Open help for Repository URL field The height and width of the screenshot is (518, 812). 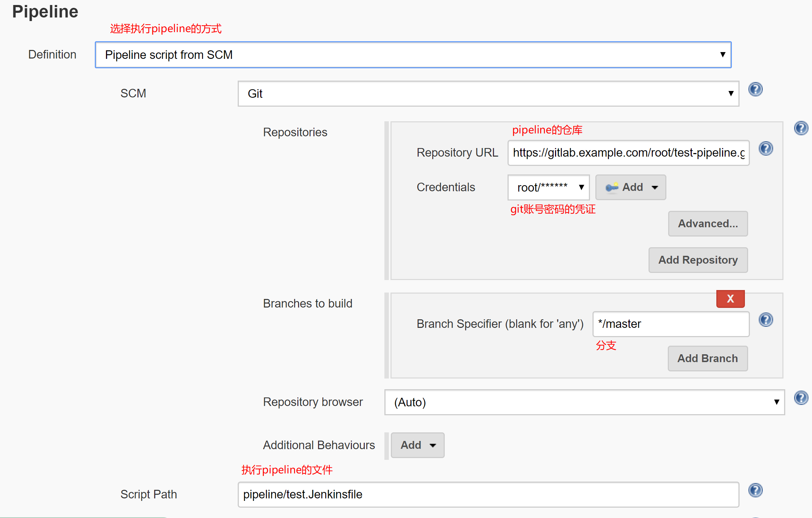766,148
